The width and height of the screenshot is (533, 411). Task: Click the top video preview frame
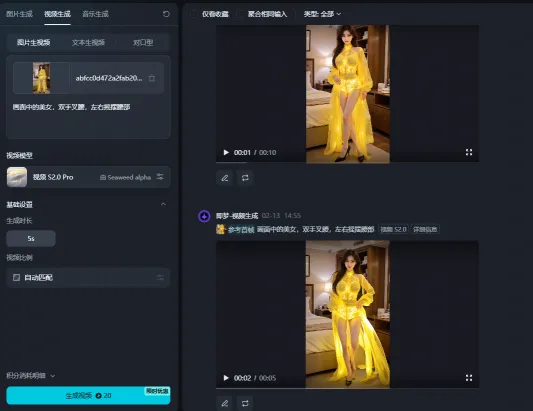point(348,94)
